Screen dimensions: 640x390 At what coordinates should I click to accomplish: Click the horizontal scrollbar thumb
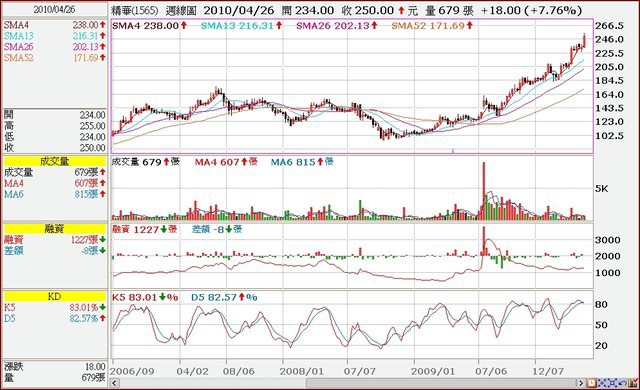tap(441, 383)
